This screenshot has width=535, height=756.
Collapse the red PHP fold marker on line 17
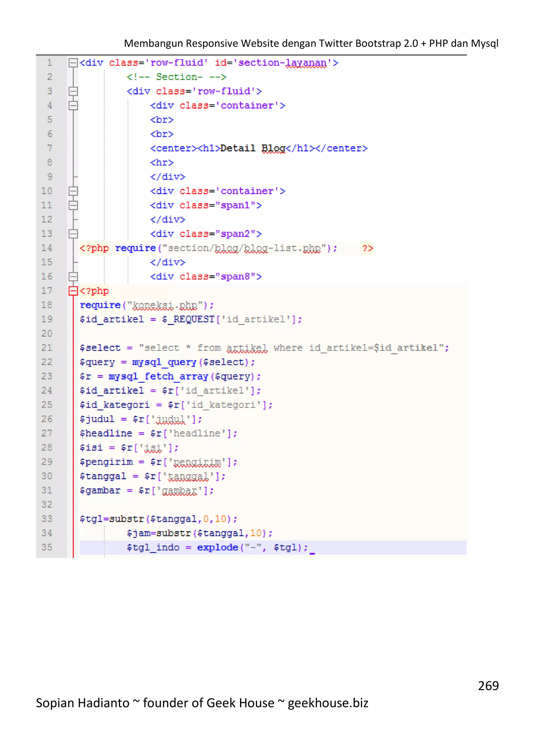73,291
